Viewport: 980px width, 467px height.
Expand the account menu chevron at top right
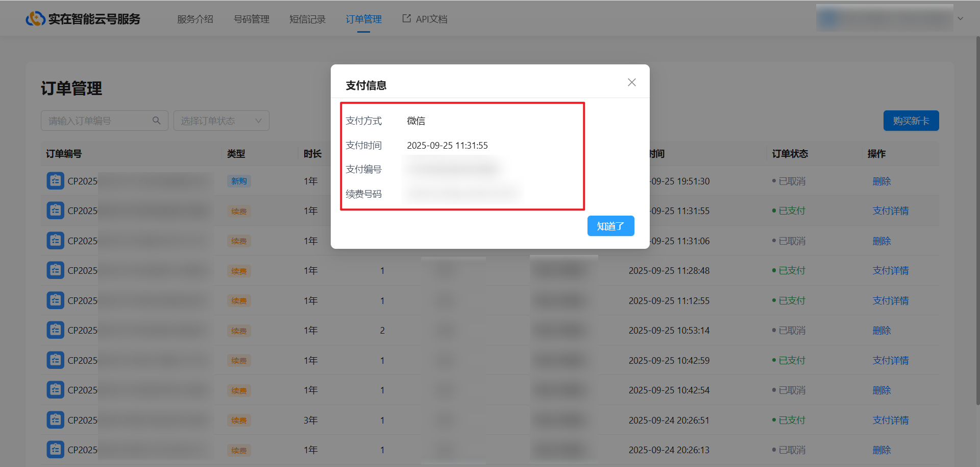(960, 18)
